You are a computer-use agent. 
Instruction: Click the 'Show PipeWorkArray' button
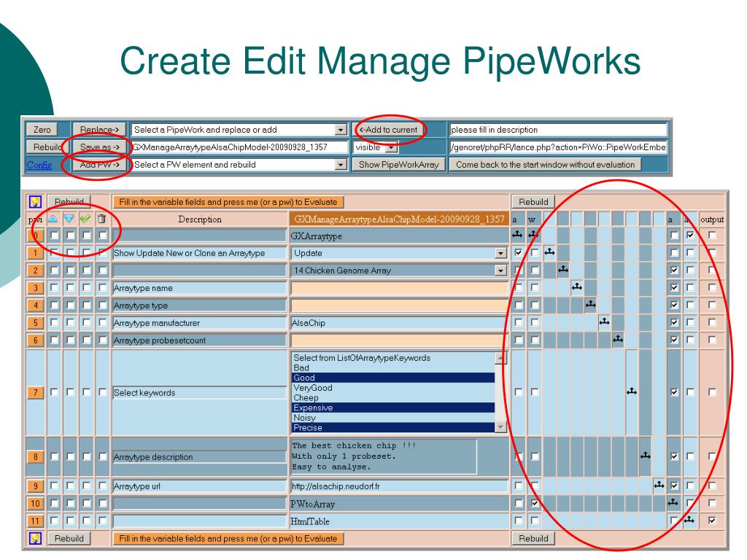tap(399, 165)
